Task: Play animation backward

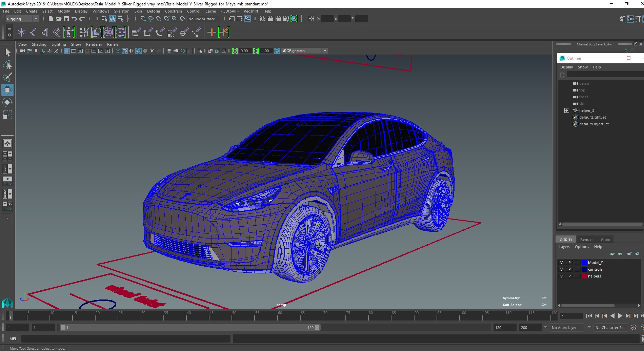Action: 612,316
